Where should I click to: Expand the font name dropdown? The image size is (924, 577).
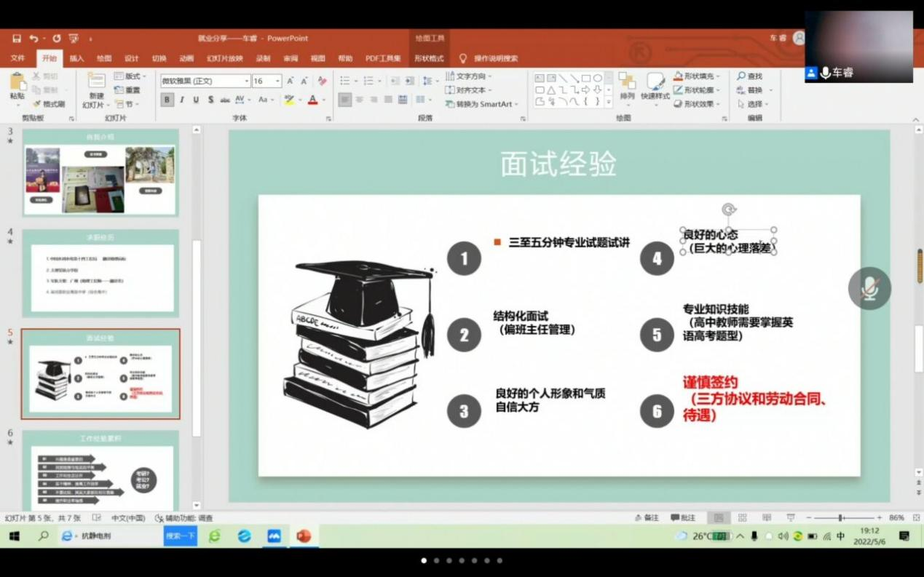point(246,81)
